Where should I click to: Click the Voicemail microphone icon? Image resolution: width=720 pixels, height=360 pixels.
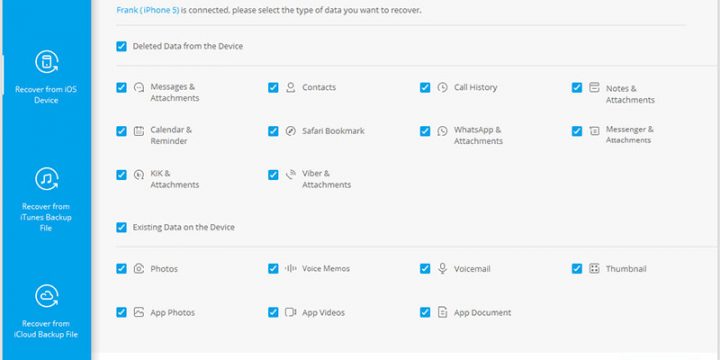pos(442,269)
